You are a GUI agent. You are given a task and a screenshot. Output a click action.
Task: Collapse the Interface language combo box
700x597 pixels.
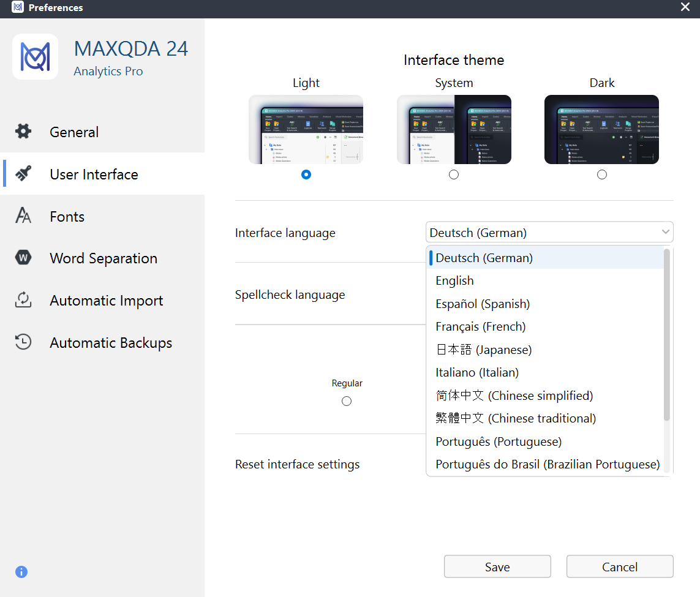pos(549,233)
